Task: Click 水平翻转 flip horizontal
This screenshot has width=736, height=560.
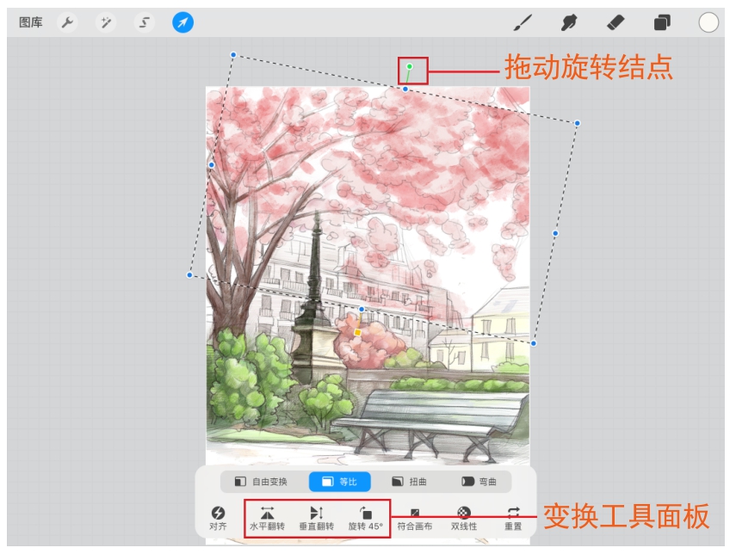Action: tap(267, 518)
